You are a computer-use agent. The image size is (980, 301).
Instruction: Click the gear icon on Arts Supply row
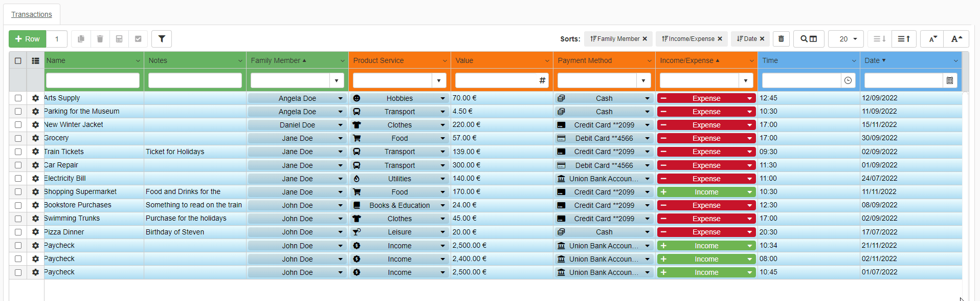click(x=35, y=98)
